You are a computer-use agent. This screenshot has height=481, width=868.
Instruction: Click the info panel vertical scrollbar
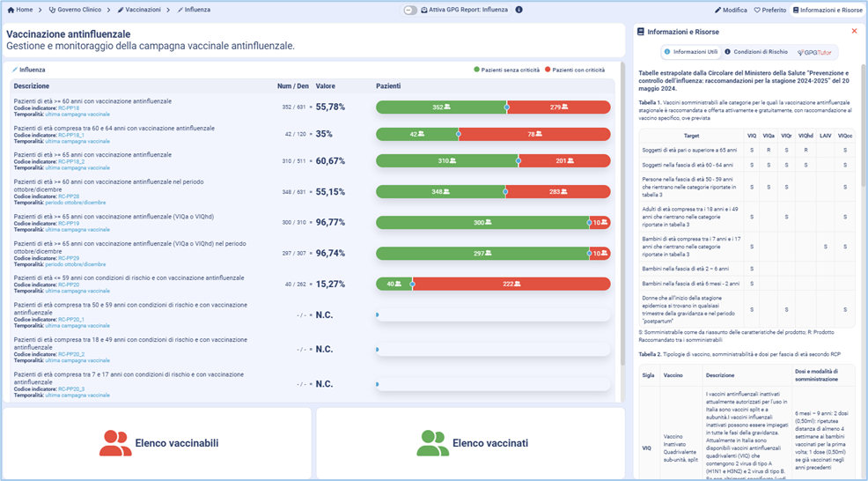tap(861, 176)
